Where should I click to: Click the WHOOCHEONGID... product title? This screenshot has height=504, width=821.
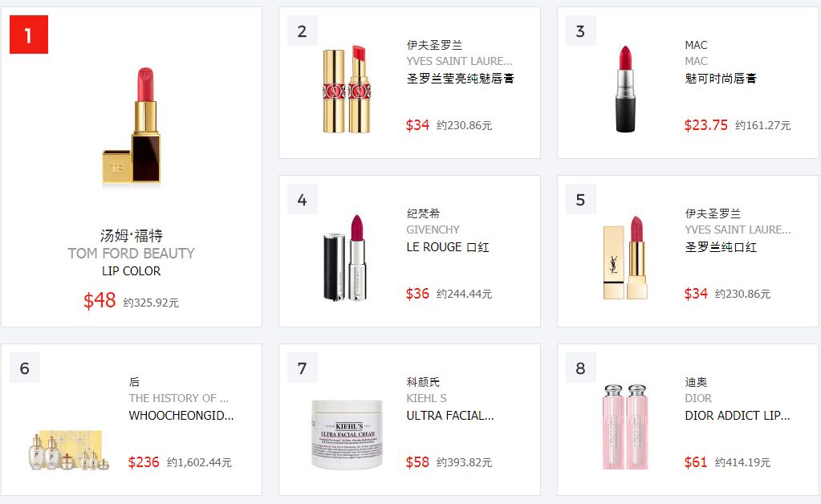pyautogui.click(x=181, y=416)
